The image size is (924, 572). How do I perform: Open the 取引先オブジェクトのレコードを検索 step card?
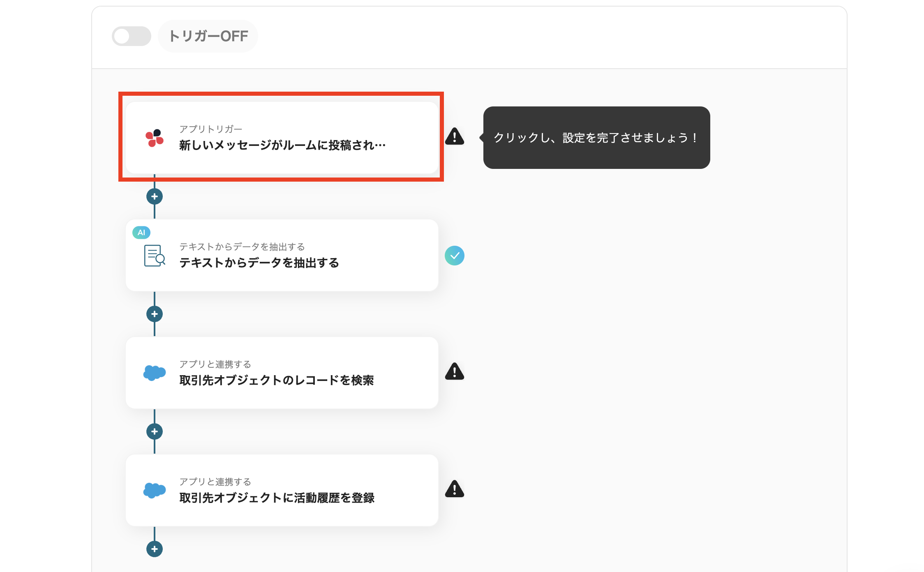pyautogui.click(x=282, y=373)
